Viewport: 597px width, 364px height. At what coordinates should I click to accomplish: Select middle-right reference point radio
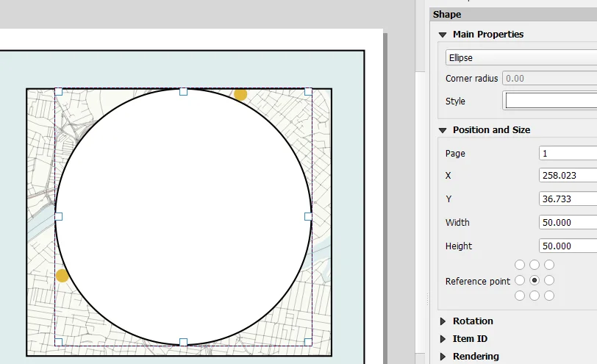coord(549,280)
